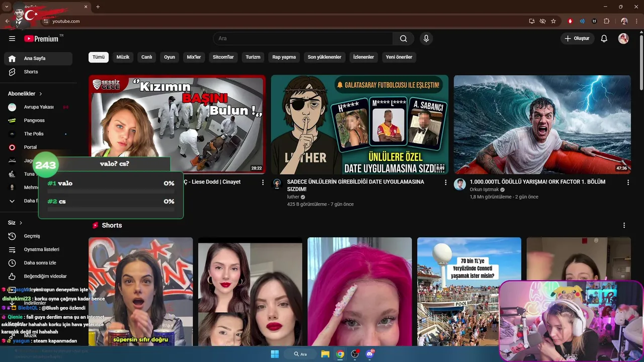Open the pink-haired Short
The height and width of the screenshot is (362, 644).
360,292
